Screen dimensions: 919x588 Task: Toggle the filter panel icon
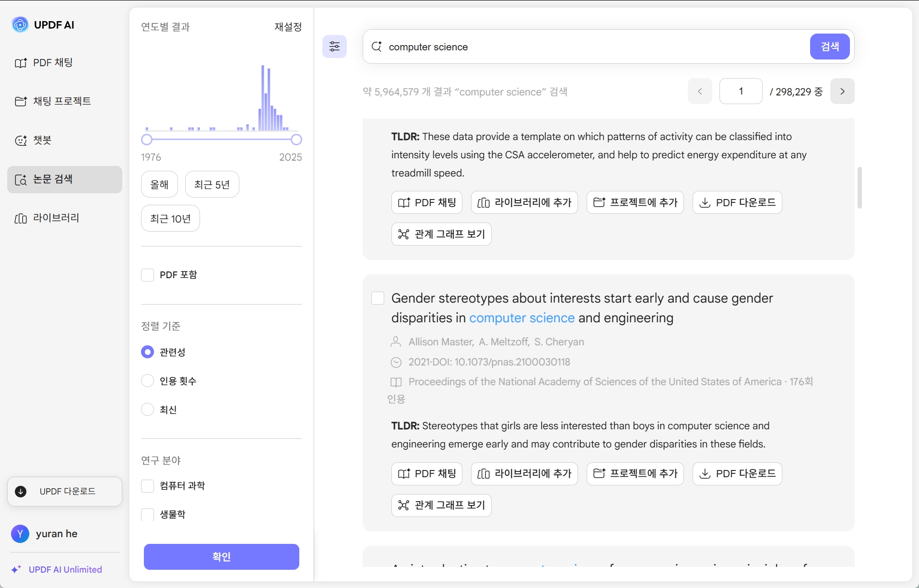(334, 47)
